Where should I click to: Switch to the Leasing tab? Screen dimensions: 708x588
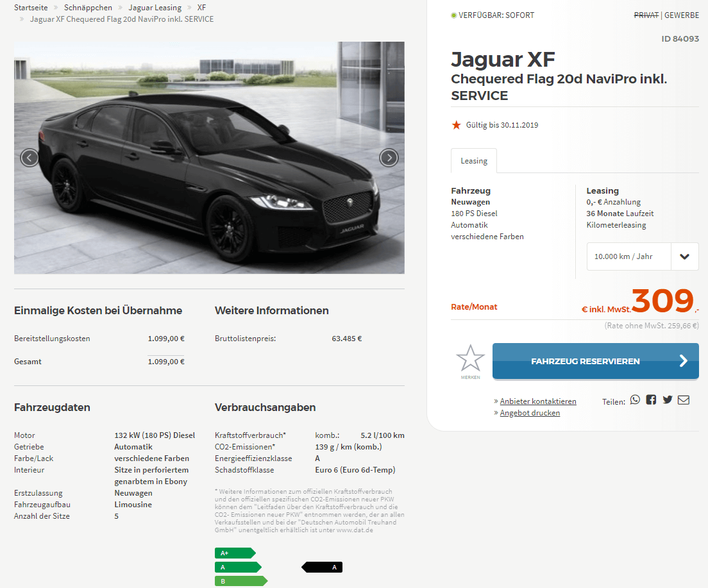click(x=474, y=161)
